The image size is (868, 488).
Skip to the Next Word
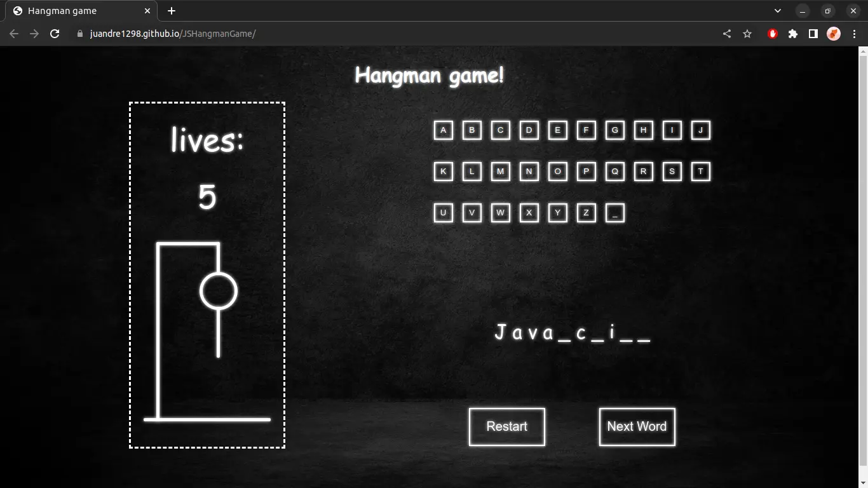tap(637, 426)
